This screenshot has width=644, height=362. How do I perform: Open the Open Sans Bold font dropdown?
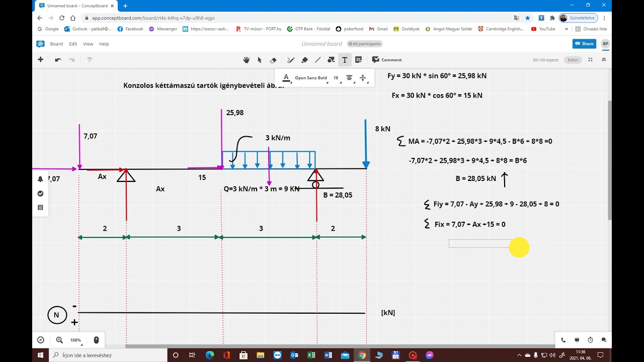pyautogui.click(x=311, y=78)
